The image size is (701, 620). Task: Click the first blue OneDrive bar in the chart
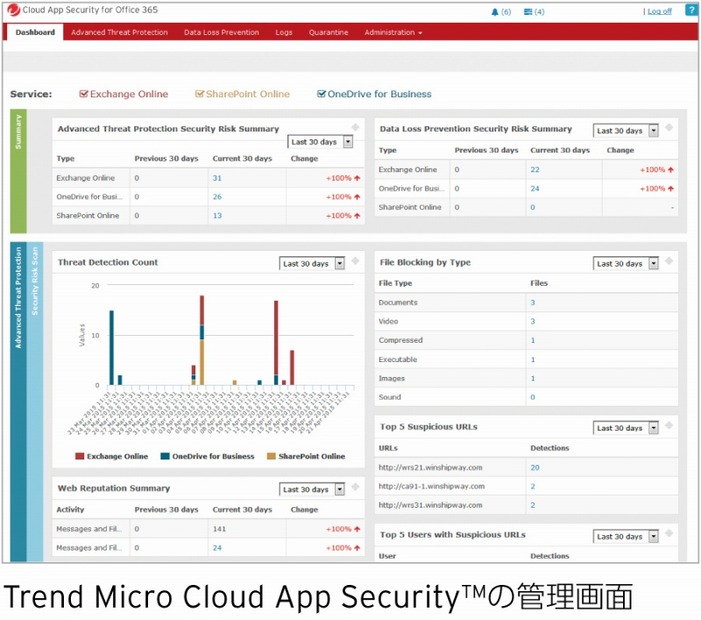click(111, 348)
